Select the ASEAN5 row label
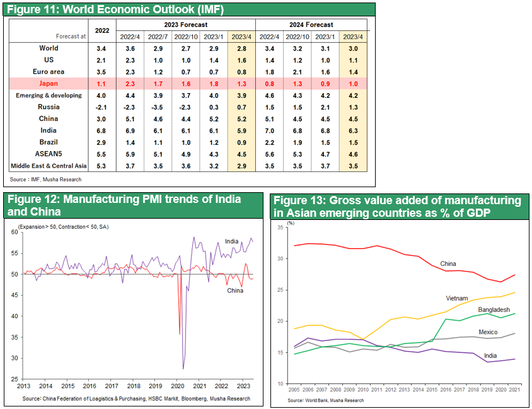Screen dimensions: 532x409 [x=49, y=154]
